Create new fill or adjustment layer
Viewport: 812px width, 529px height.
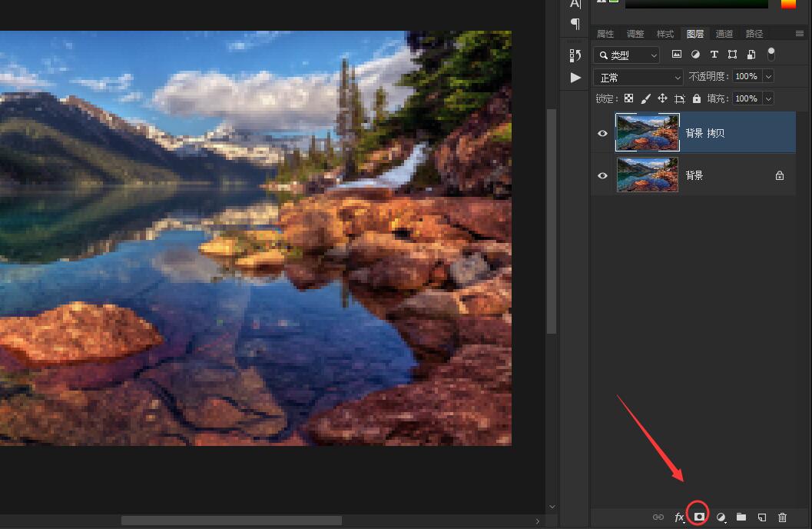pos(721,517)
